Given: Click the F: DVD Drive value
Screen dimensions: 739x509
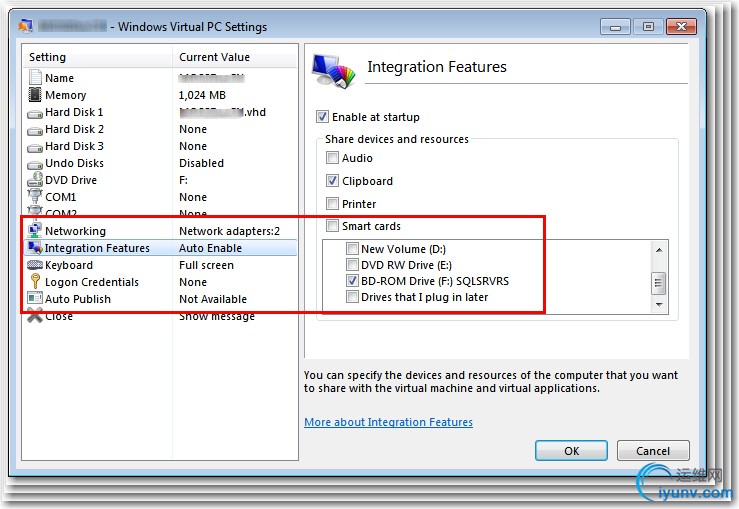Looking at the screenshot, I should pyautogui.click(x=183, y=180).
